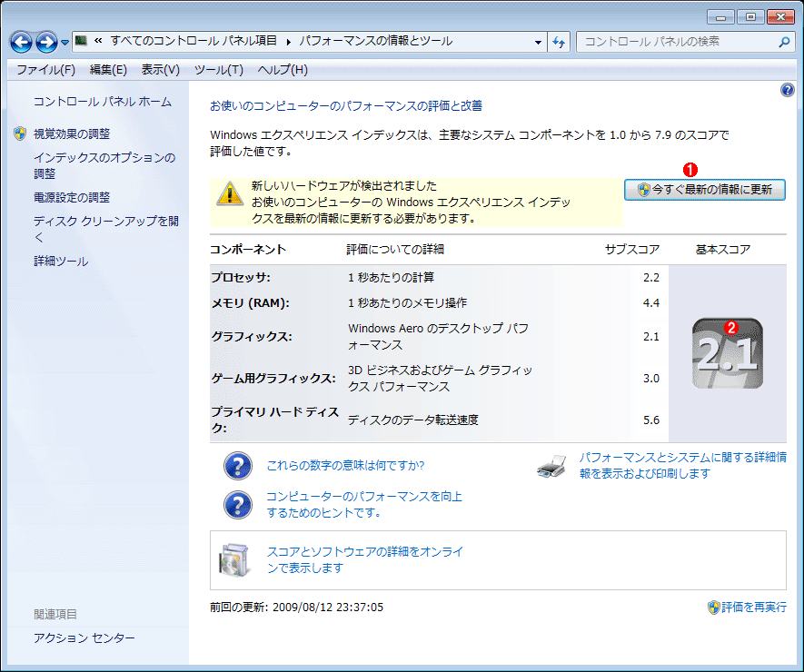Go to コントロール パネル ホーム
The width and height of the screenshot is (804, 672).
[x=103, y=102]
